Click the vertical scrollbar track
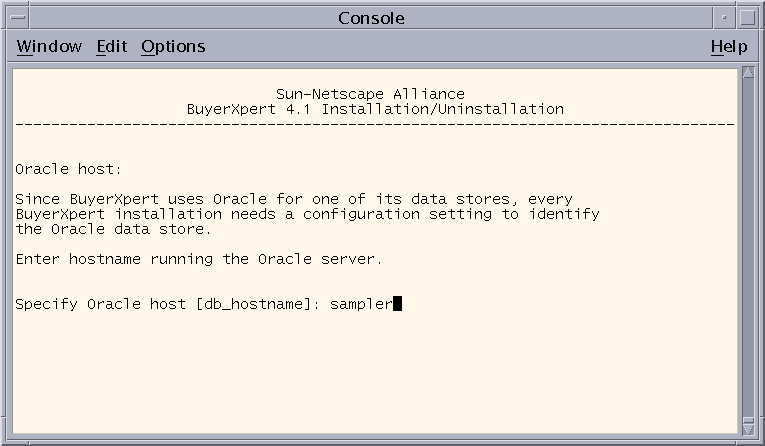765x446 pixels. (748, 249)
